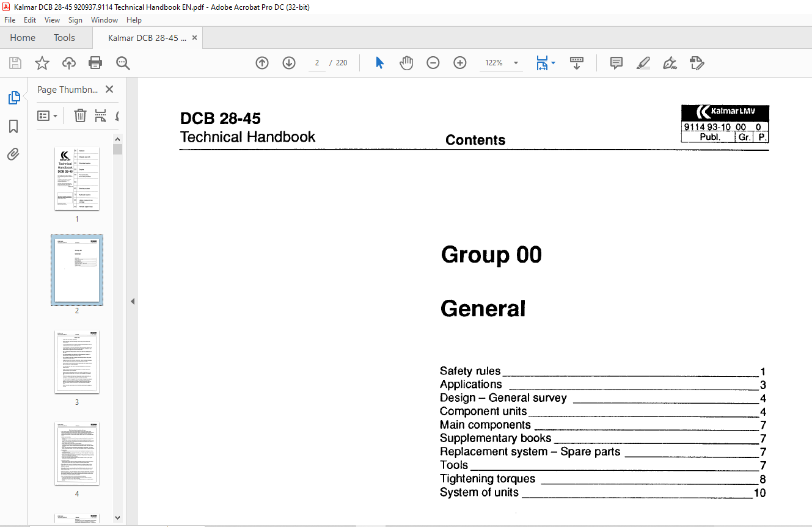
Task: Open the Bookmarks pane icon
Action: pos(13,126)
